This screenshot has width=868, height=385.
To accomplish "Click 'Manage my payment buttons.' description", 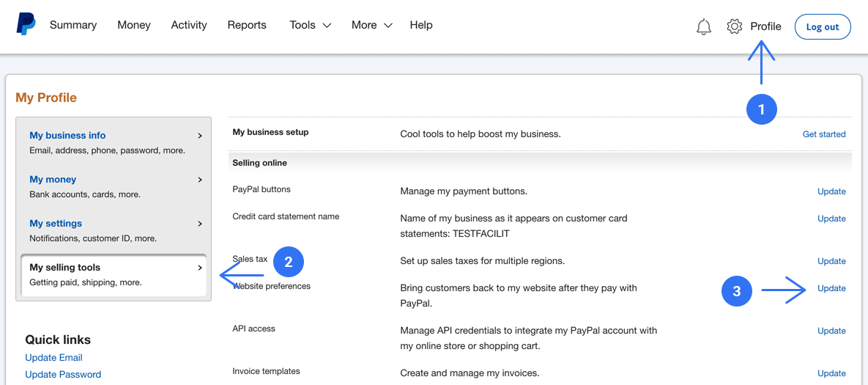I will pyautogui.click(x=464, y=191).
